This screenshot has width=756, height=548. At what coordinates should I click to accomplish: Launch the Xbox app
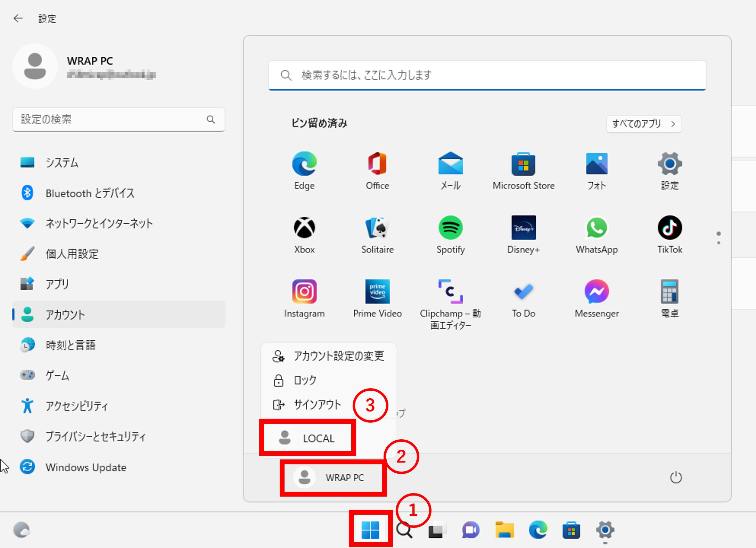point(304,234)
